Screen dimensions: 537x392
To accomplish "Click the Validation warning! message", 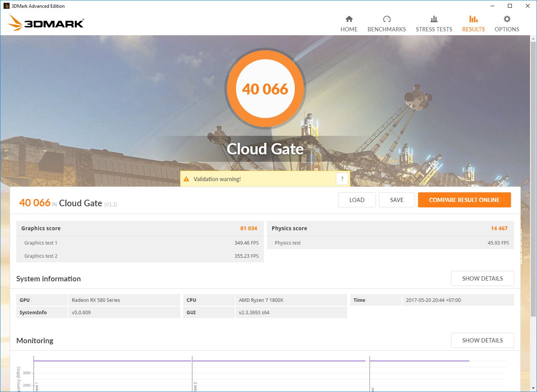I will pos(217,179).
